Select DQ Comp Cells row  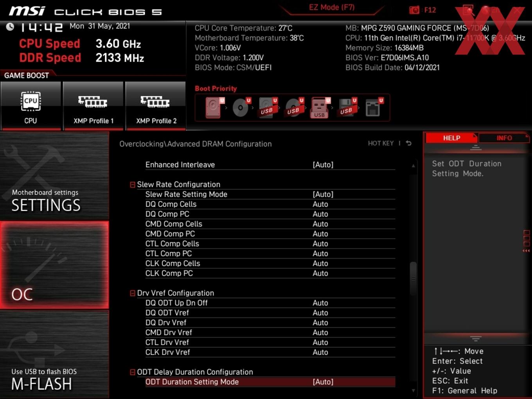coord(270,204)
